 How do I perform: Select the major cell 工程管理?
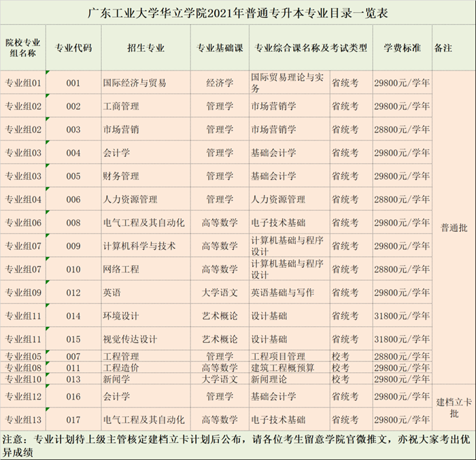tap(146, 356)
